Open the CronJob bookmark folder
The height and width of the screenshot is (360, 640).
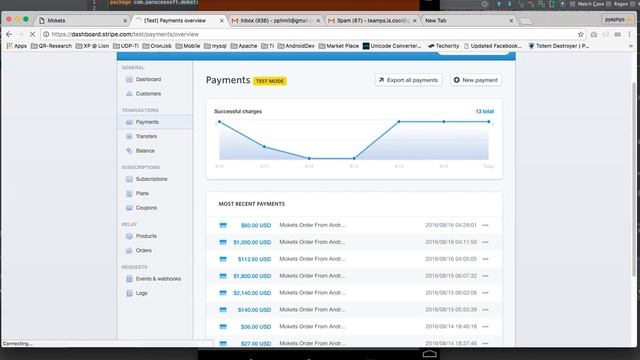pyautogui.click(x=157, y=46)
